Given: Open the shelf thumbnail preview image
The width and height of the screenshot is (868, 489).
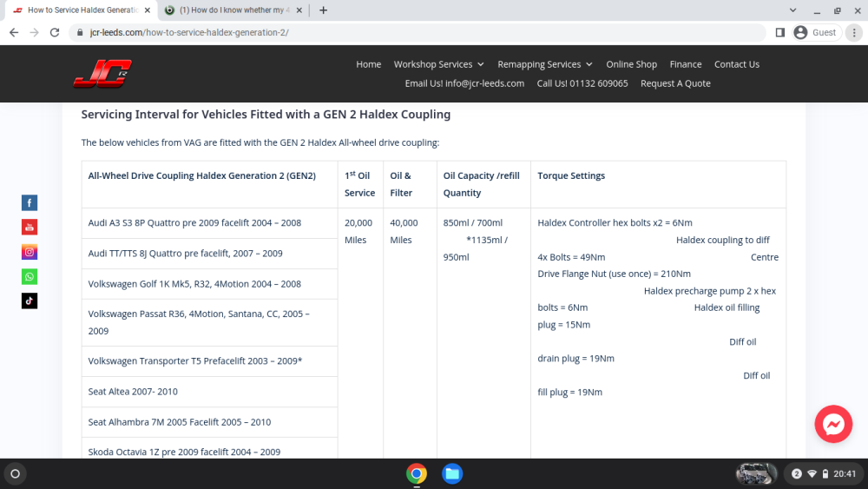Looking at the screenshot, I should pos(756,474).
